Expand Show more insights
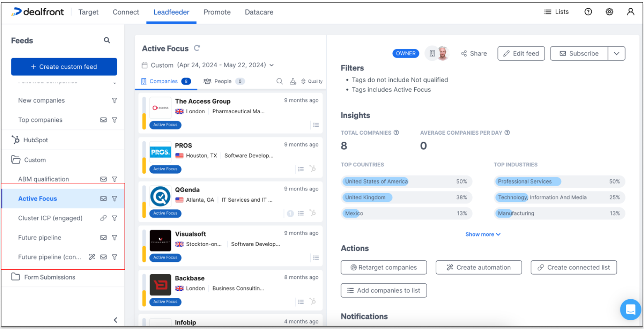 coord(483,234)
